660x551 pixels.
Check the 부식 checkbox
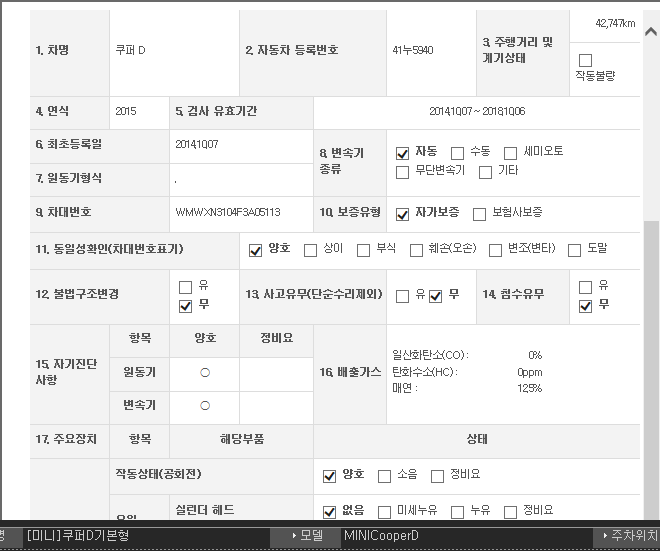(364, 250)
